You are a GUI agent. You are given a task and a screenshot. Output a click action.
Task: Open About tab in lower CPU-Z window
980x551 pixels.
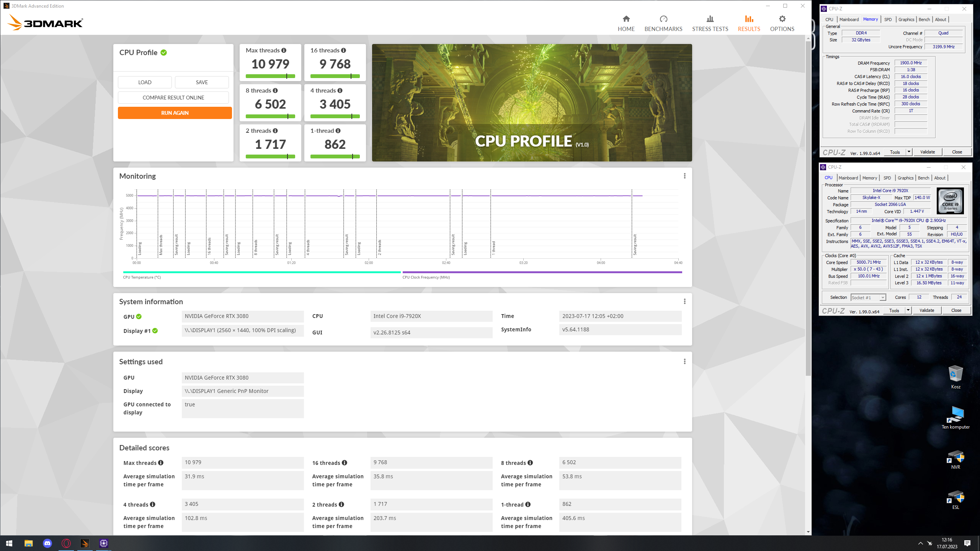click(939, 178)
